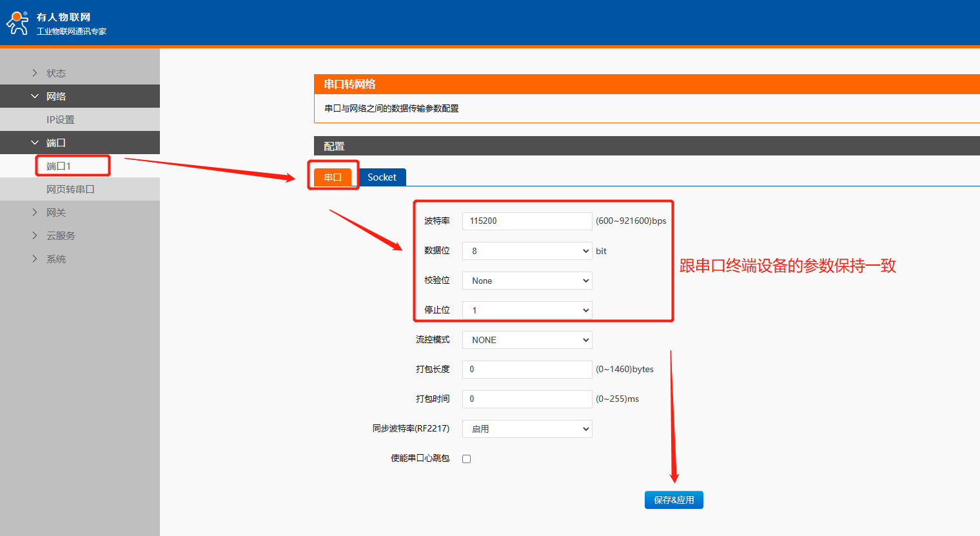Open the 停止位 dropdown
The image size is (980, 536).
point(526,310)
